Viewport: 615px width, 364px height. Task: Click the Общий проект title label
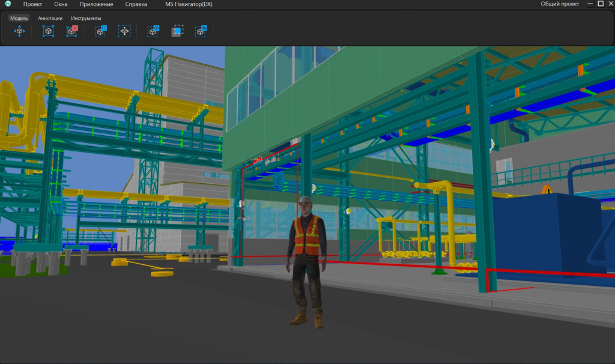coord(560,4)
